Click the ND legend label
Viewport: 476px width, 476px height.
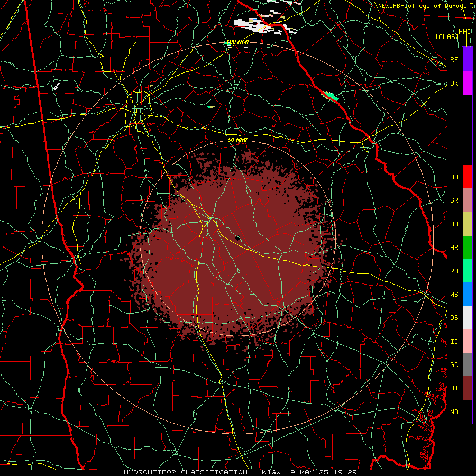click(454, 412)
